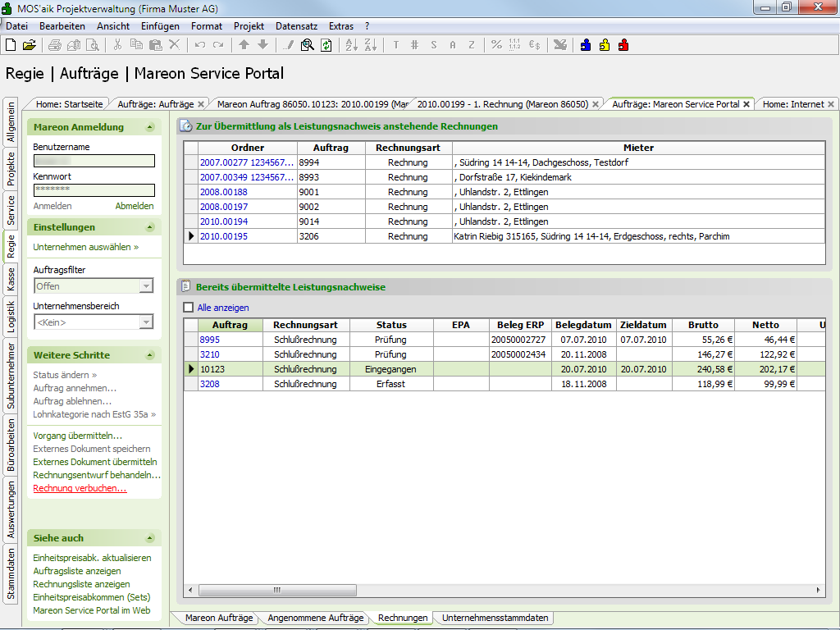
Task: Click the Brutto column header
Action: tap(703, 325)
